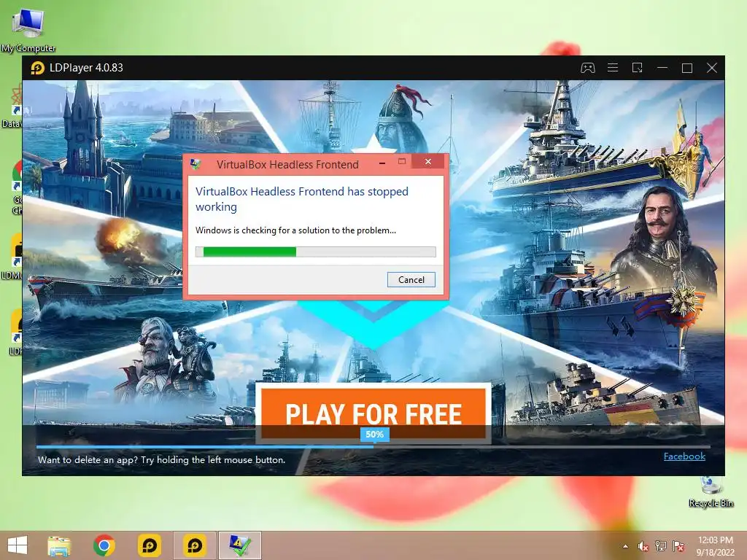The image size is (747, 560).
Task: Click the 'Windows is checking for a solution' text
Action: pos(295,230)
